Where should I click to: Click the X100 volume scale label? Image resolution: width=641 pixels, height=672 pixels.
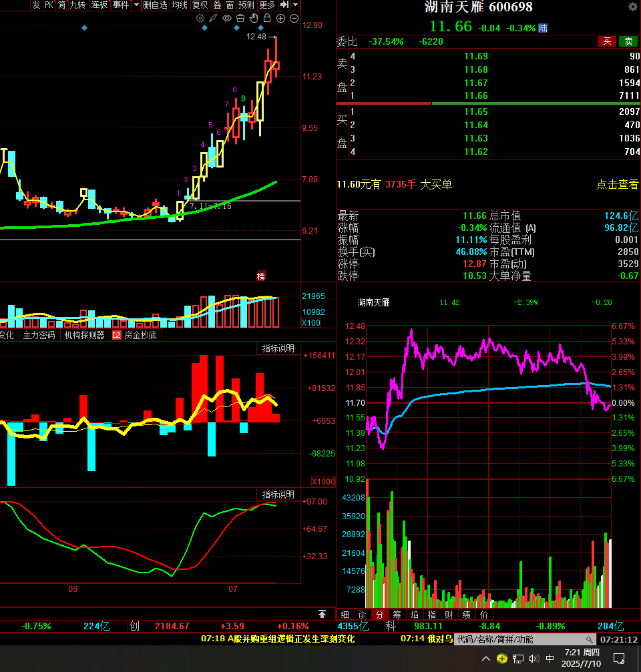click(x=311, y=323)
